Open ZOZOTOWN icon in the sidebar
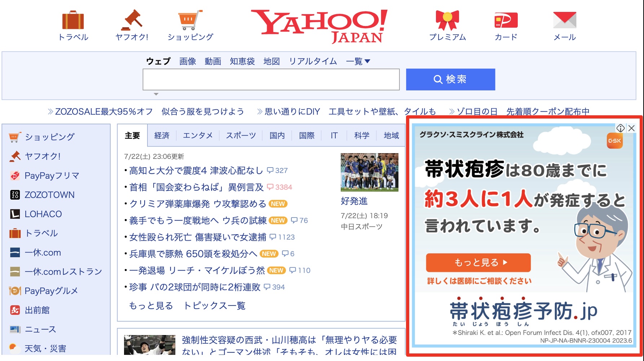The width and height of the screenshot is (644, 361). point(15,195)
